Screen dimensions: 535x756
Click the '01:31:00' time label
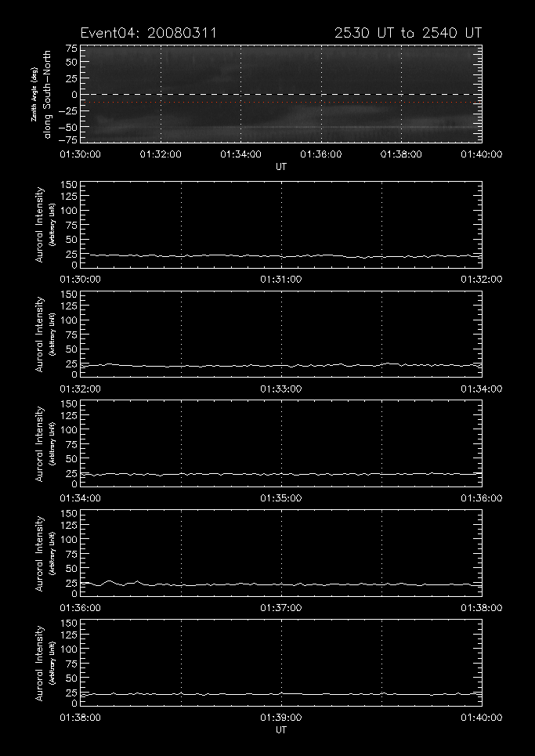tap(281, 280)
